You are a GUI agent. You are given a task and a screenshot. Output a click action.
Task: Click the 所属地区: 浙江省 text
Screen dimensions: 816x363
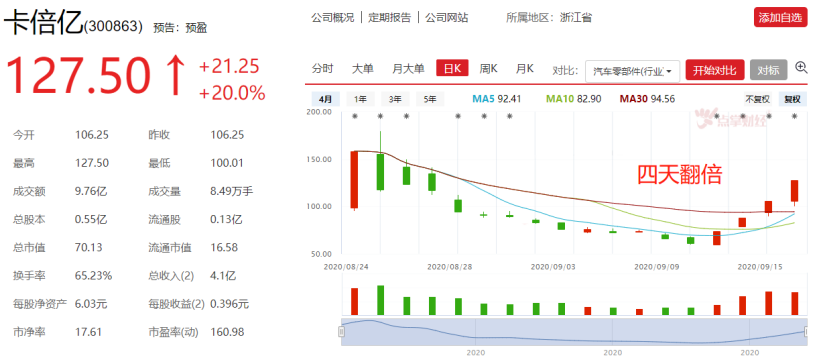[549, 18]
